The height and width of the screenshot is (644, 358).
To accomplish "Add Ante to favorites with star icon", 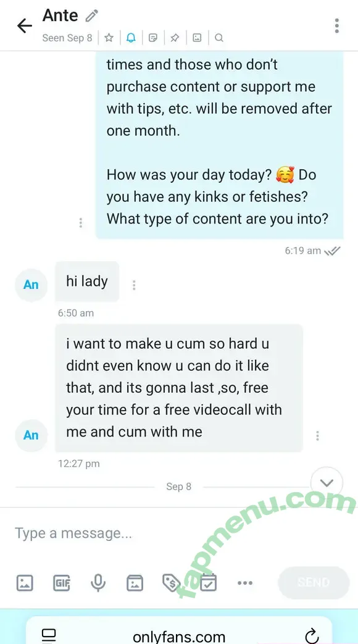I will click(109, 38).
